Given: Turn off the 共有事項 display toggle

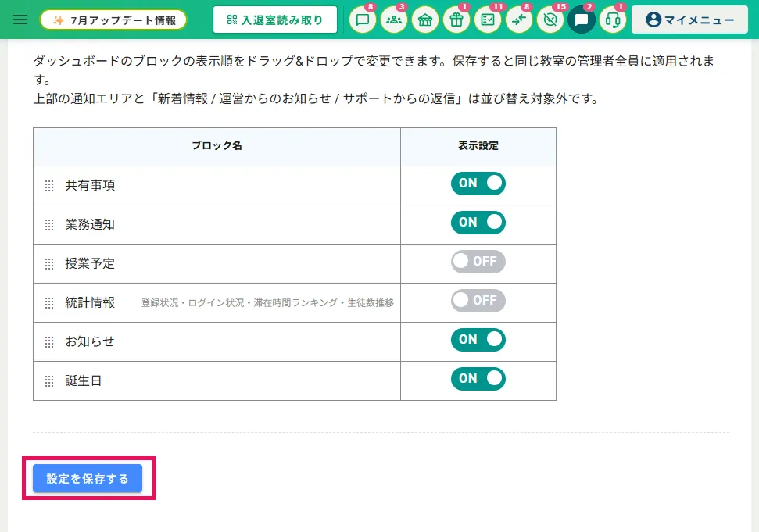Looking at the screenshot, I should [478, 184].
